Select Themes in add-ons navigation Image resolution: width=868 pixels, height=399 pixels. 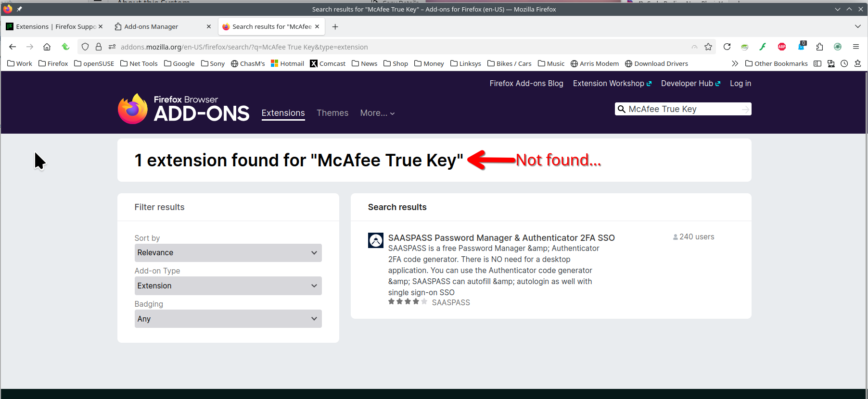332,113
